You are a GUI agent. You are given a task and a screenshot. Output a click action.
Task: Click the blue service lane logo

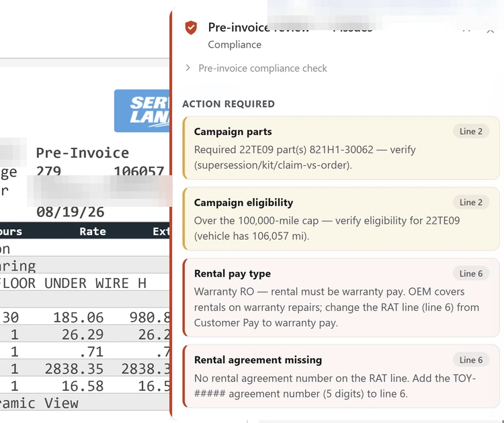(x=142, y=111)
